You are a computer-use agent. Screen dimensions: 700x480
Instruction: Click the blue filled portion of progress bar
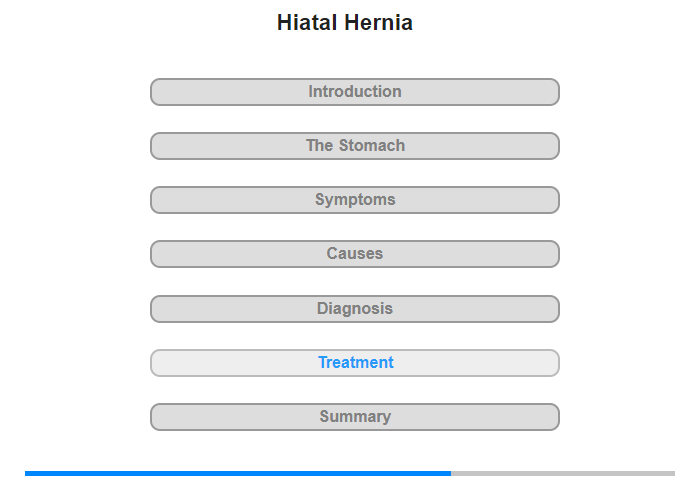tap(238, 473)
